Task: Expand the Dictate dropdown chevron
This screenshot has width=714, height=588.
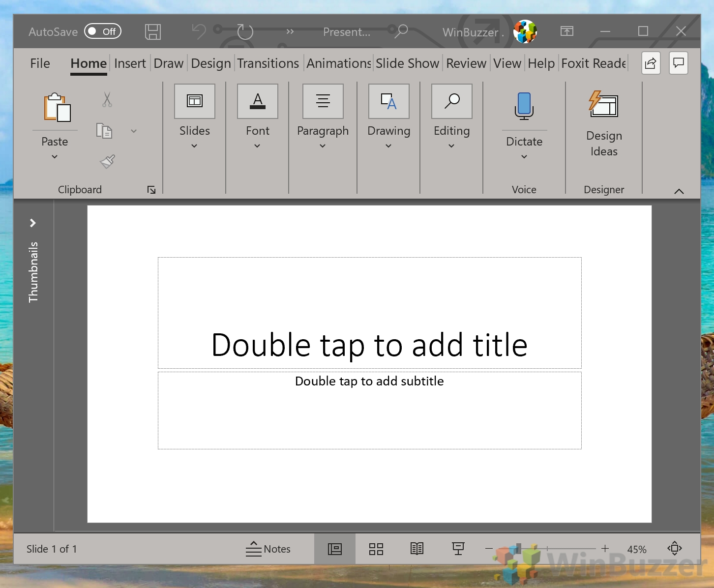Action: click(x=524, y=157)
